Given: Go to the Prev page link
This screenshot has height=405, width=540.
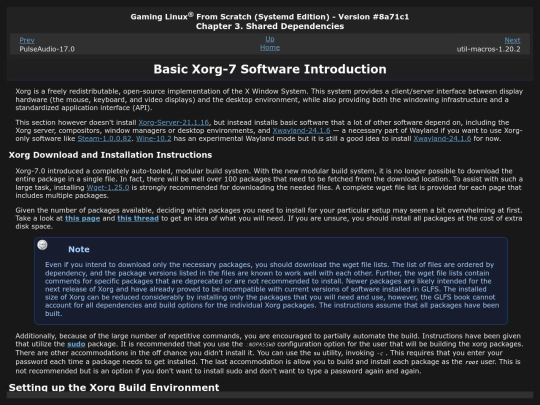Looking at the screenshot, I should coord(27,40).
